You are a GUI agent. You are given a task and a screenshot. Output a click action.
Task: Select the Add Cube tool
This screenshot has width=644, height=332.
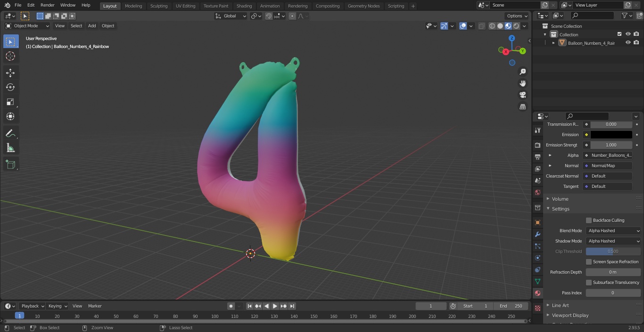(10, 164)
